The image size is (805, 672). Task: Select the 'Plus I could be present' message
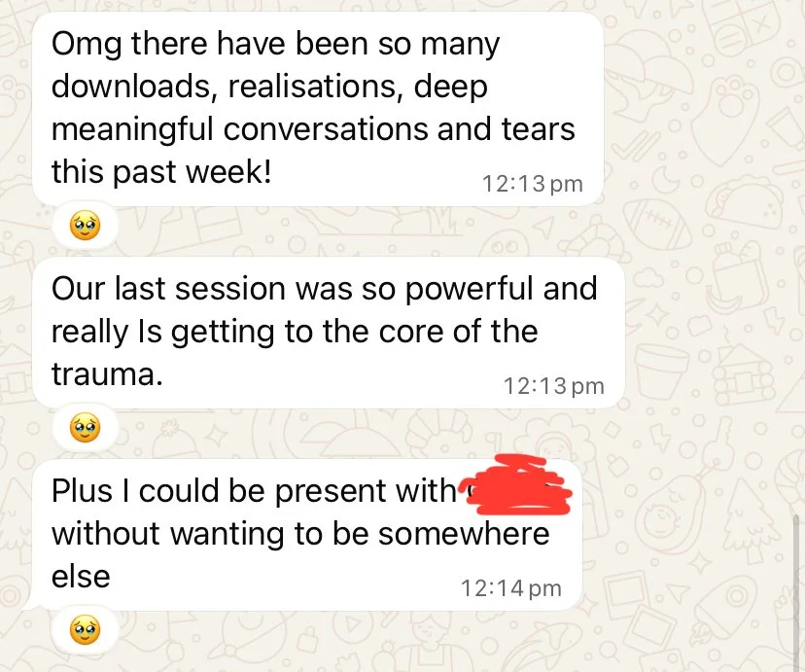[307, 535]
